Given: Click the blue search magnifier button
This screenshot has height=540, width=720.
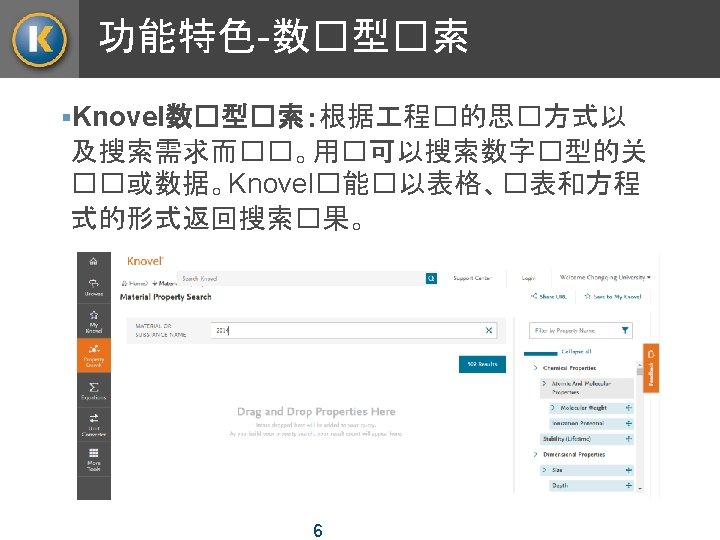Looking at the screenshot, I should tap(431, 278).
